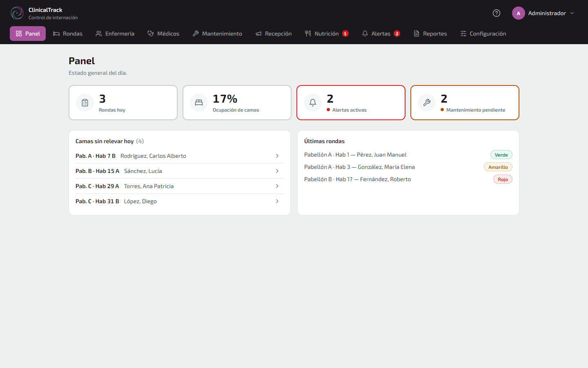Open the Rondas hoy summary card
This screenshot has width=588, height=368.
pyautogui.click(x=123, y=103)
